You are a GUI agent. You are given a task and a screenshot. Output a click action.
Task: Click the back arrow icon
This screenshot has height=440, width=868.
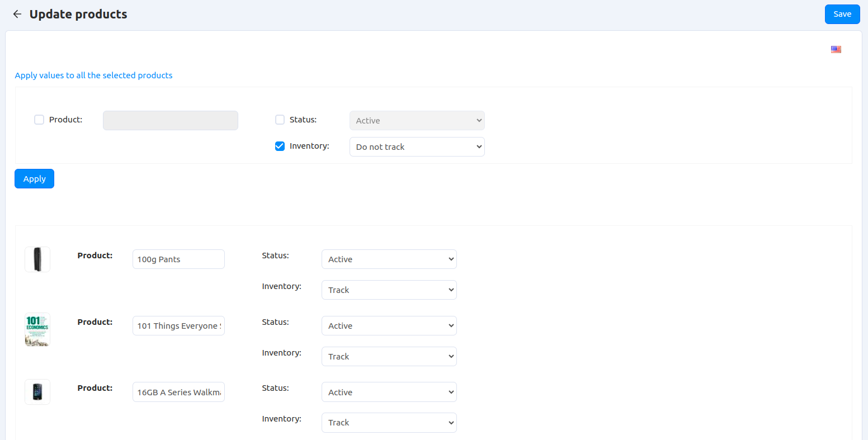tap(17, 15)
